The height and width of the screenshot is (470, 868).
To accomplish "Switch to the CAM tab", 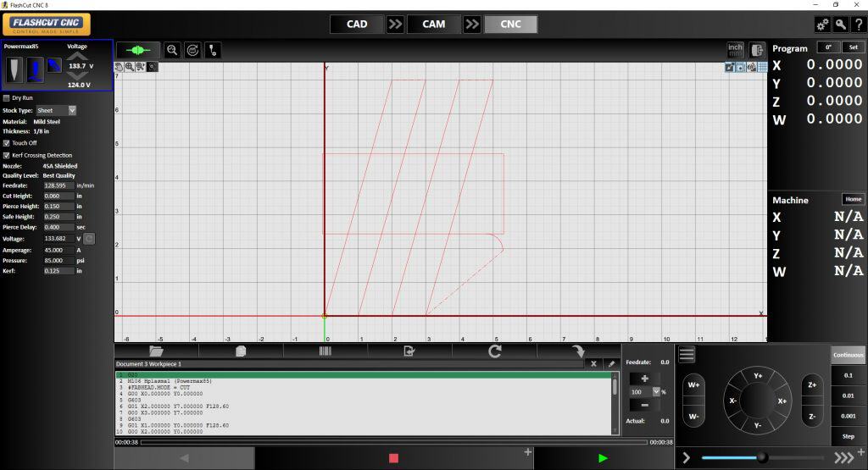I will [433, 24].
